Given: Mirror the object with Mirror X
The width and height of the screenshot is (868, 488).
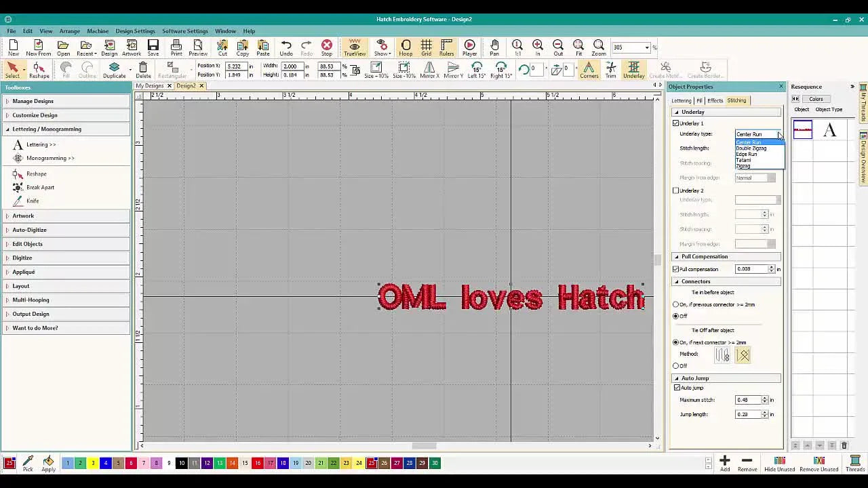Looking at the screenshot, I should click(x=429, y=70).
